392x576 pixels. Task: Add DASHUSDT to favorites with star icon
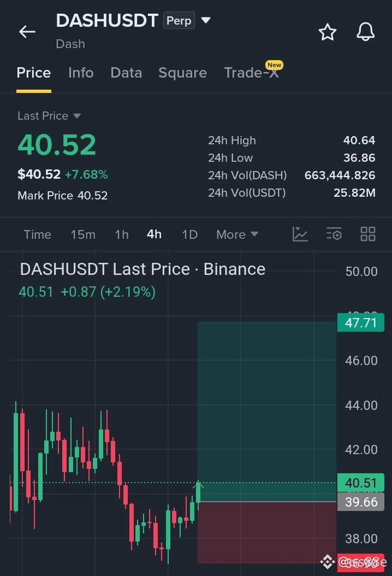[328, 32]
